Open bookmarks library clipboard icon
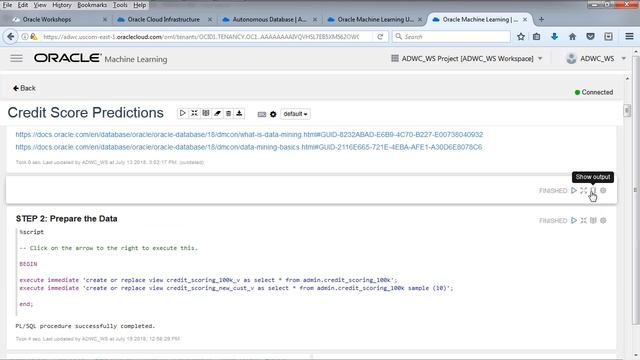 pyautogui.click(x=536, y=37)
